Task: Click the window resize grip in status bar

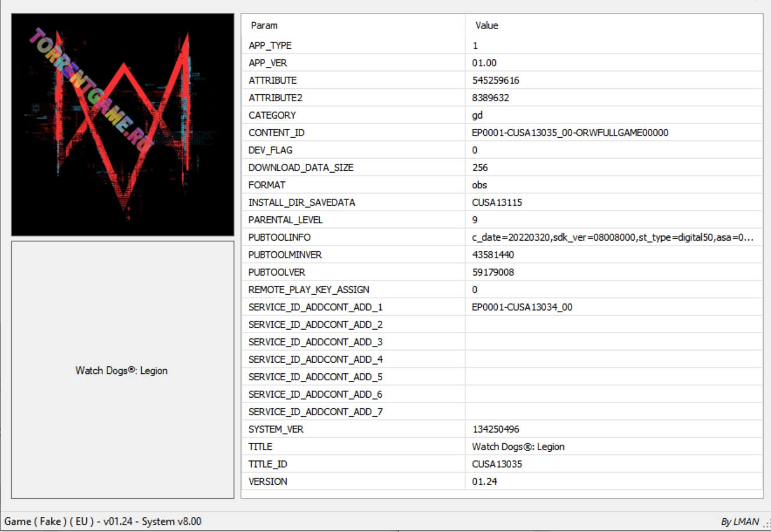Action: pos(766,525)
